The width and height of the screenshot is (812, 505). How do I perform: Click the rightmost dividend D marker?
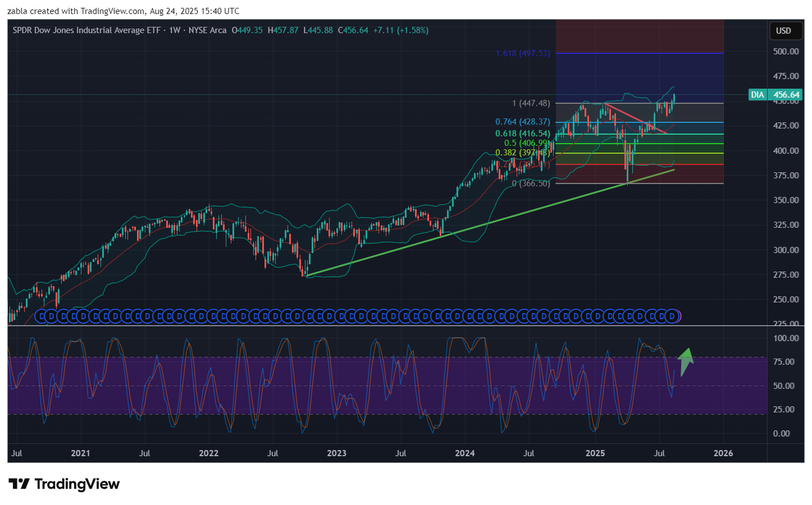[672, 316]
